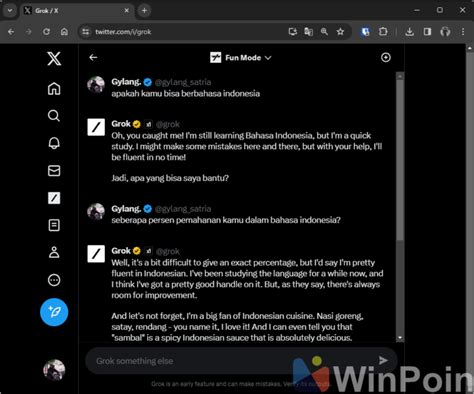Bookmark this page with the star icon
The image size is (474, 394).
[340, 32]
